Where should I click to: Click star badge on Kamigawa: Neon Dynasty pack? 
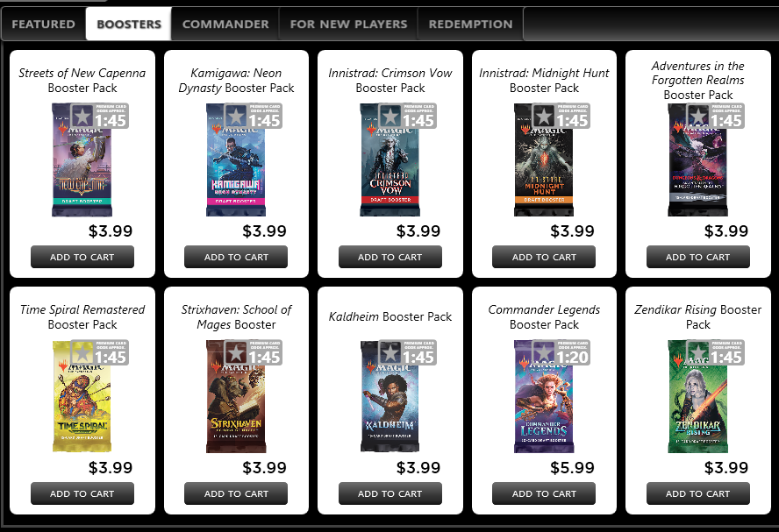tap(235, 115)
